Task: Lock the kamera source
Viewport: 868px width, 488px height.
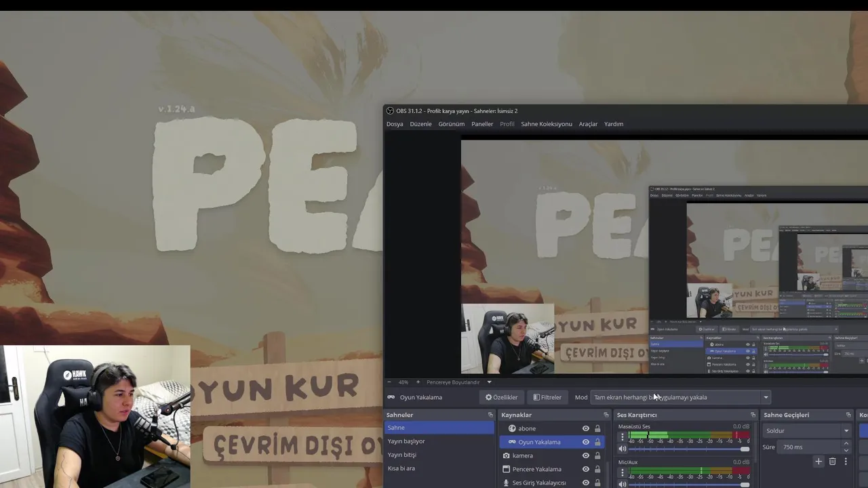Action: pyautogui.click(x=597, y=455)
